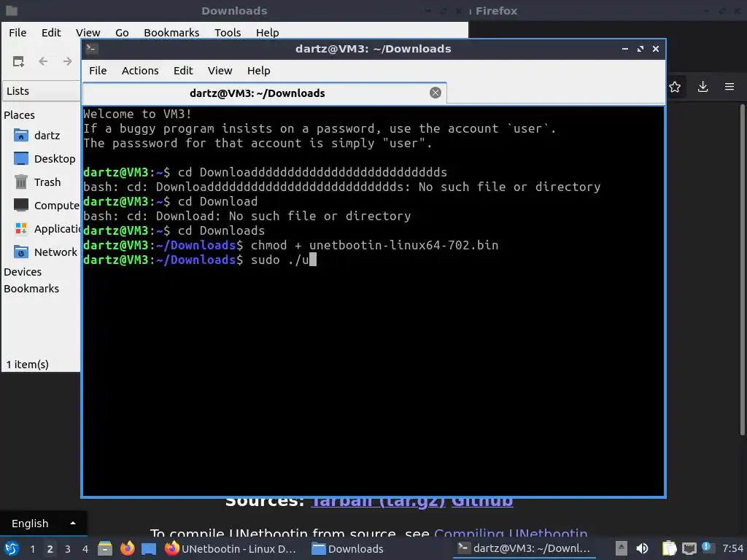Open the terminal Edit menu
Screen dimensions: 747x560
coord(183,71)
